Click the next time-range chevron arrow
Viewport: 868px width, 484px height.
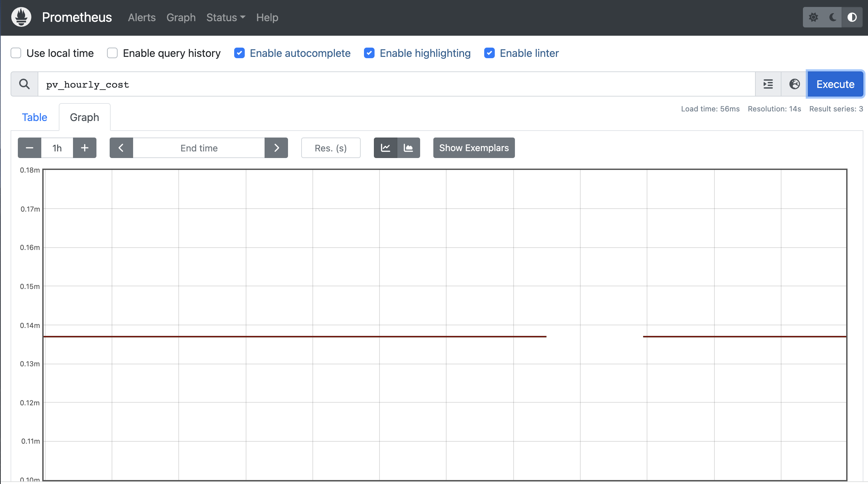276,148
